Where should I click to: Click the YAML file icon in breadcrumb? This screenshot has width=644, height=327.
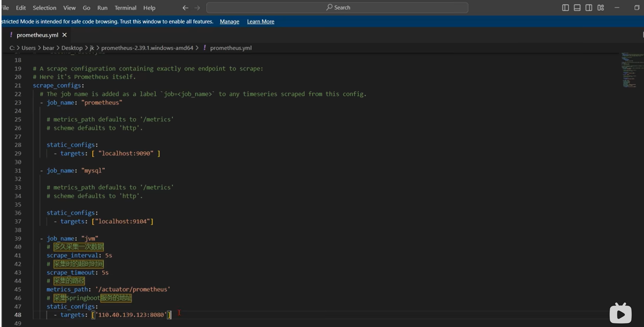coord(205,48)
